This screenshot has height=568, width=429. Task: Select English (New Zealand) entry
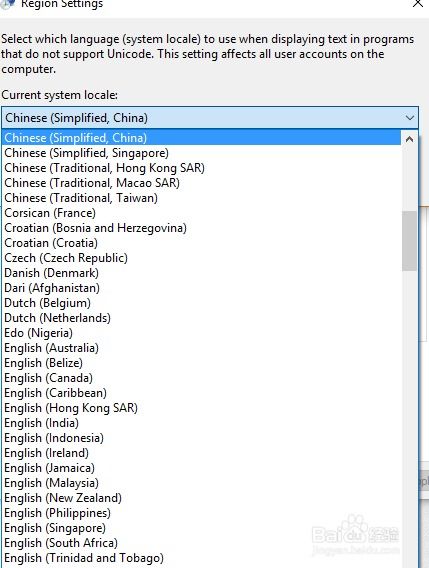pyautogui.click(x=202, y=498)
